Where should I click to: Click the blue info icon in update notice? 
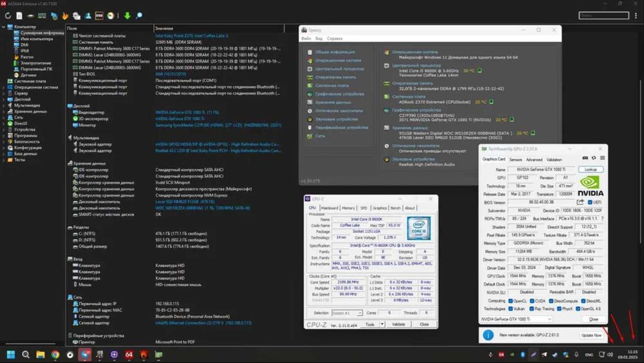(x=488, y=335)
